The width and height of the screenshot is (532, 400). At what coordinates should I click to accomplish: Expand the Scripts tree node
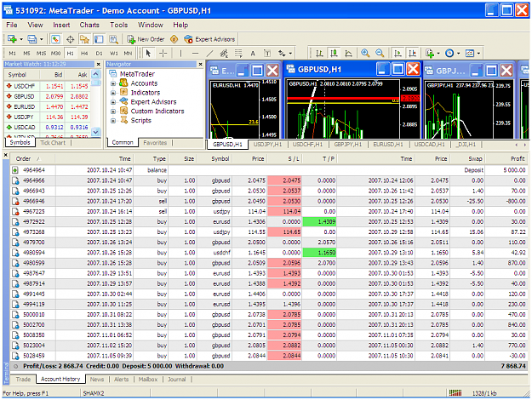pyautogui.click(x=113, y=121)
